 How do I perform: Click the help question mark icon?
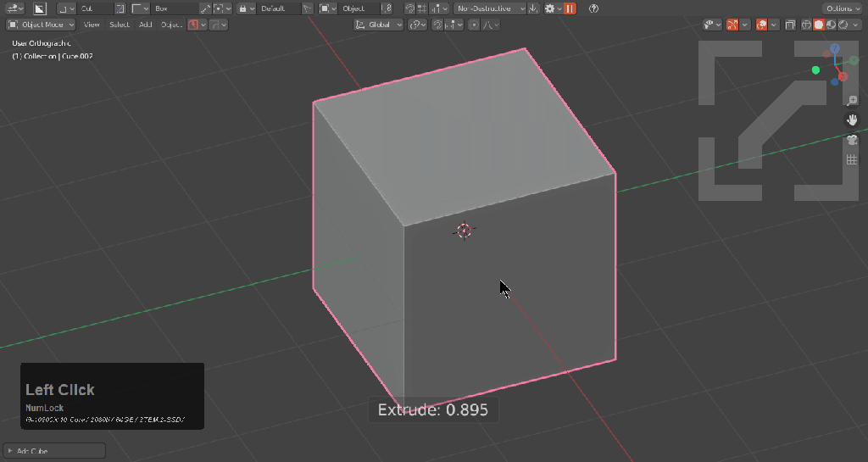[593, 8]
